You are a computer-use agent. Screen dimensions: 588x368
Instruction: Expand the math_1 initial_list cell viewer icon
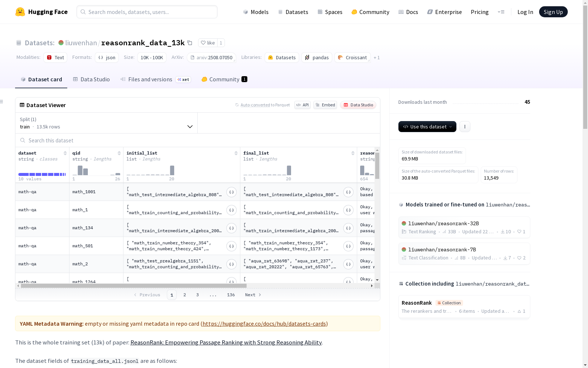click(x=232, y=210)
